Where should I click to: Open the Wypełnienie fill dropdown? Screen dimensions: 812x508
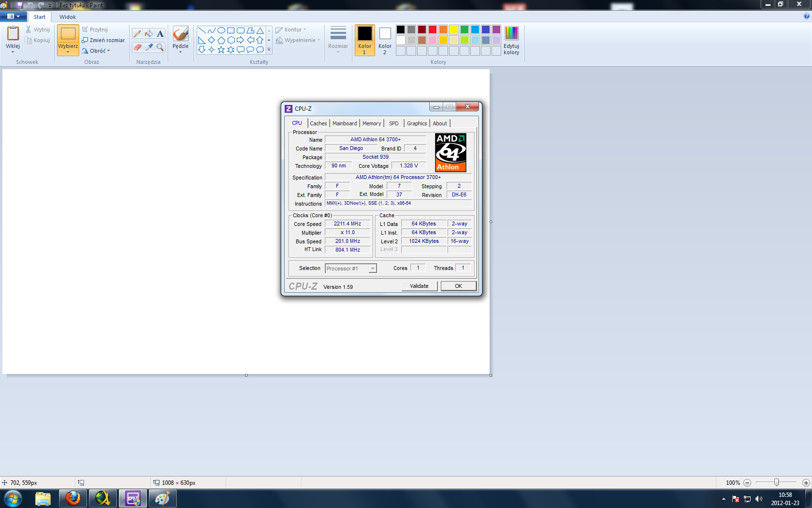click(298, 40)
